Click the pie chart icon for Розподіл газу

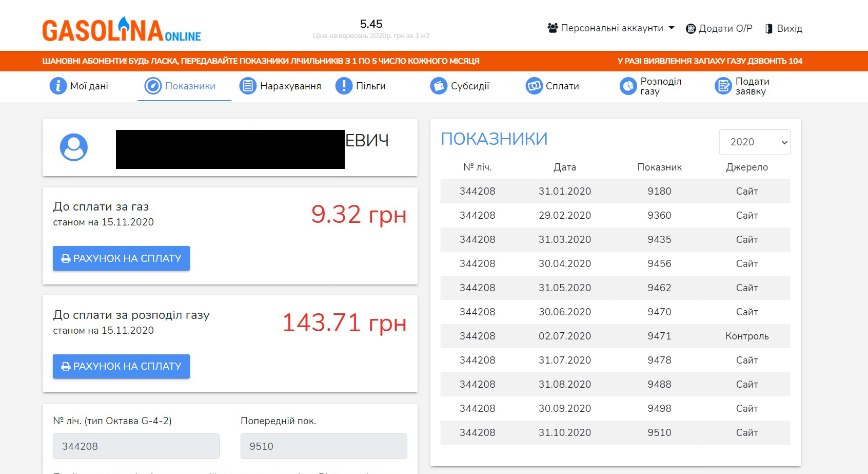pos(628,86)
